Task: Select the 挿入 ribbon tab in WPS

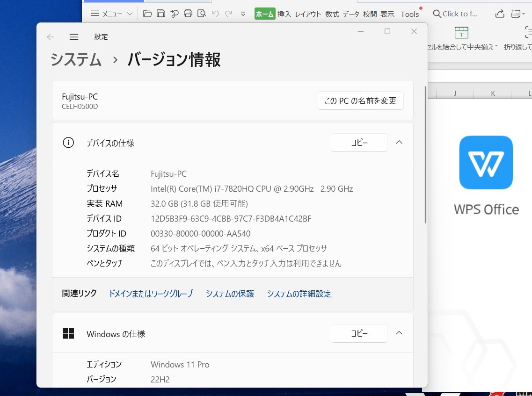Action: [x=284, y=14]
